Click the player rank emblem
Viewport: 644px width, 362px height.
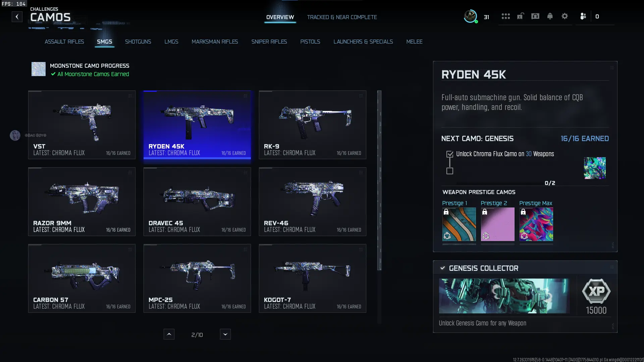tap(470, 16)
